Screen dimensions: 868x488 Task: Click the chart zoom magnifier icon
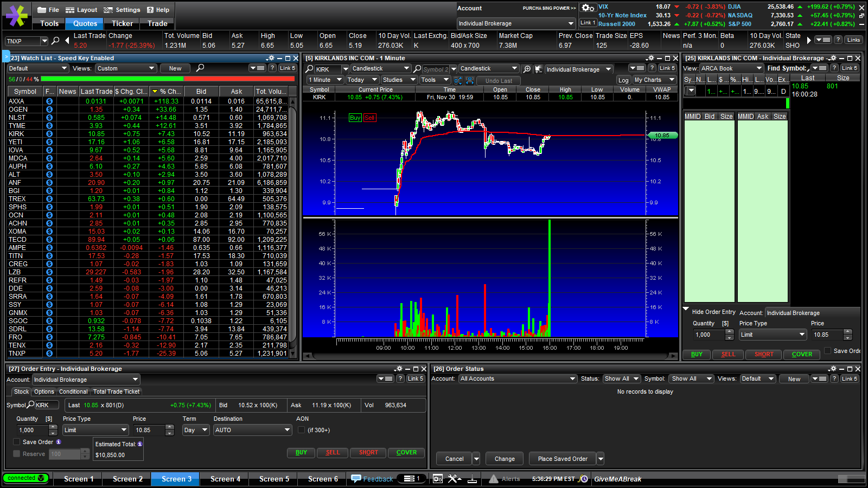click(527, 69)
